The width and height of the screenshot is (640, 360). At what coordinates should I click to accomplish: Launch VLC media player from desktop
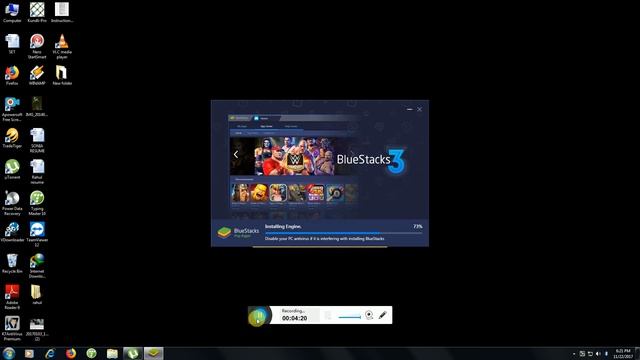click(62, 46)
